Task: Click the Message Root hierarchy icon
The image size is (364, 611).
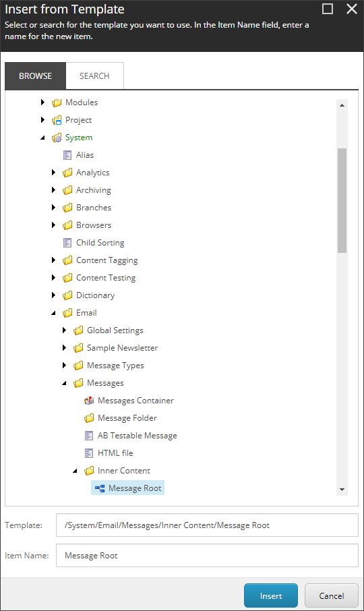Action: pos(100,488)
